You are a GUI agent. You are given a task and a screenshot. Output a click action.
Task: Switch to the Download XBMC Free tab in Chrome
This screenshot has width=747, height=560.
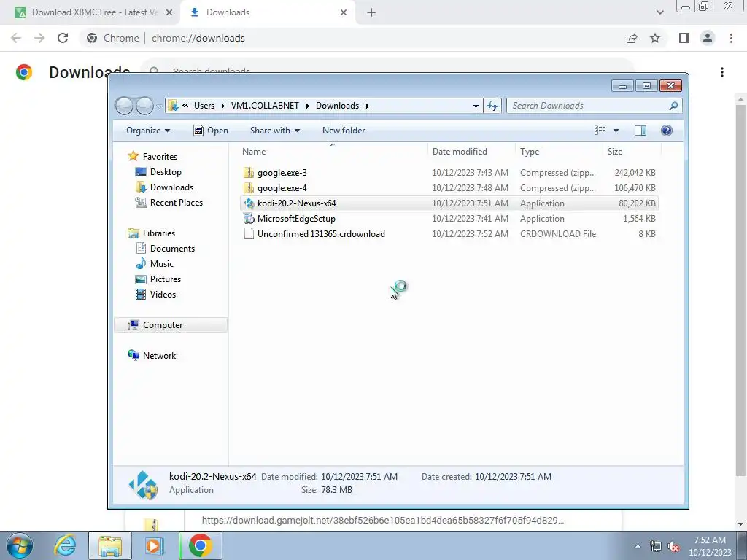94,12
